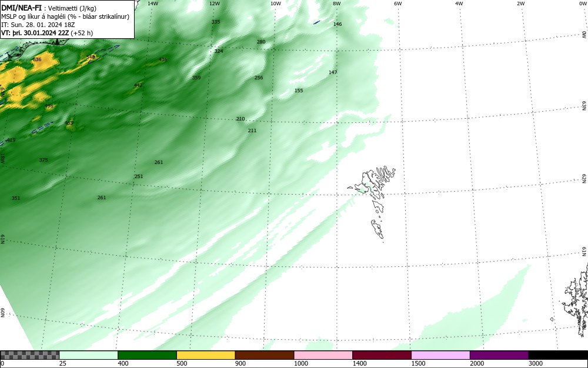
Task: Select the 10W longitude label
Action: [x=276, y=4]
